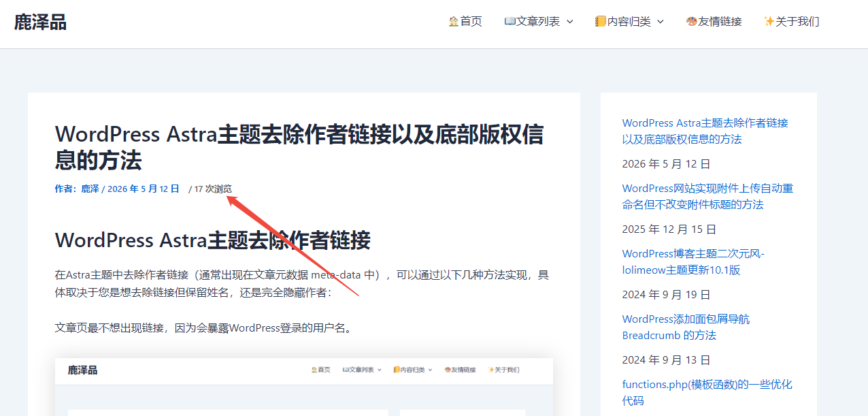The image size is (868, 416).
Task: Open sidebar post about lolimeow主题更新10.1版
Action: coord(693,261)
